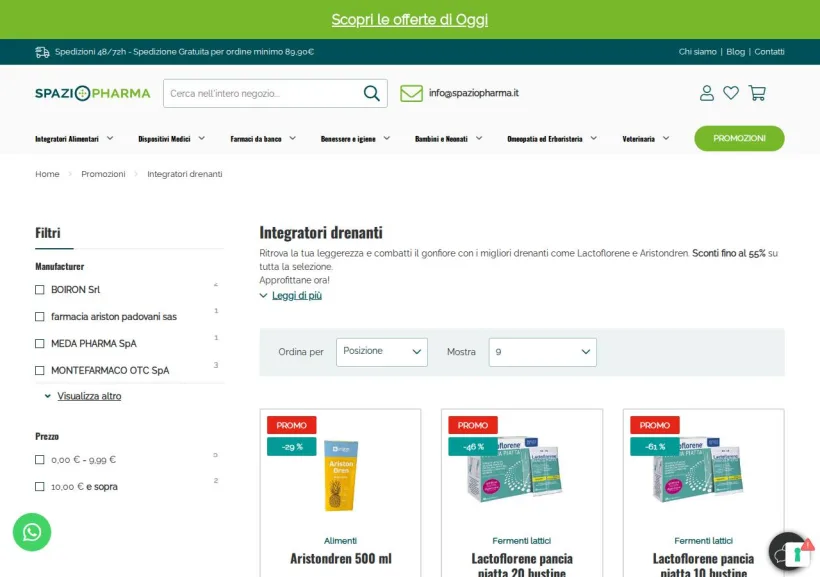Open the Contatti link

[x=769, y=52]
